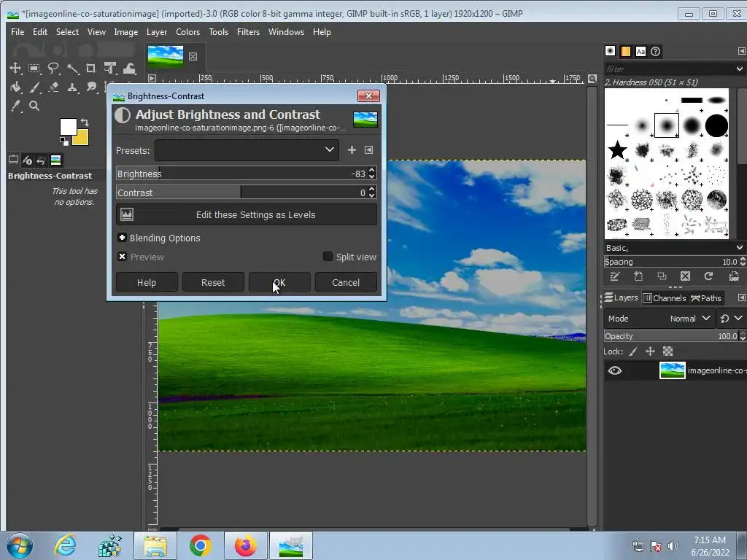Select the Clone stamp tool

coord(72,87)
